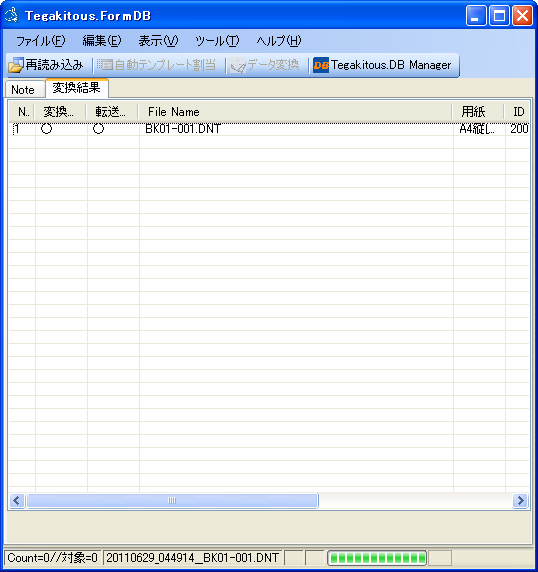
Task: Click the Tegakitous app icon in title bar
Action: [11, 15]
